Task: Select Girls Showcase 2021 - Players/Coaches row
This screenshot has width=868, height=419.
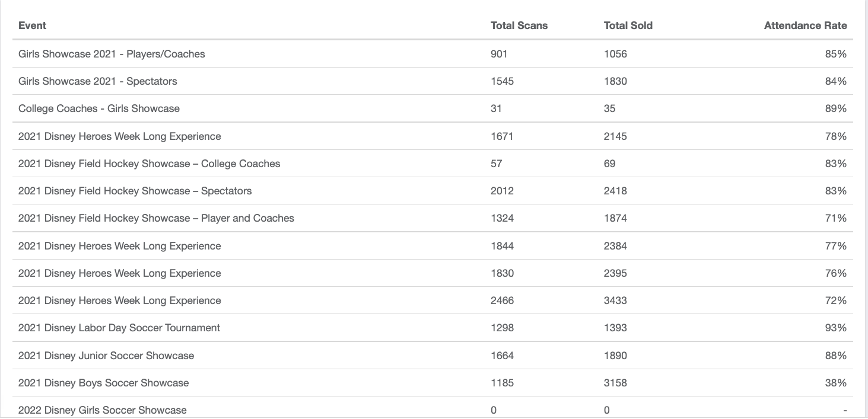Action: pyautogui.click(x=433, y=54)
